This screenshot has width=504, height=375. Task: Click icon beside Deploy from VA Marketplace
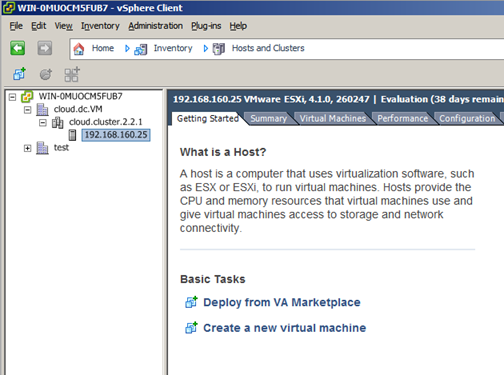click(x=191, y=302)
